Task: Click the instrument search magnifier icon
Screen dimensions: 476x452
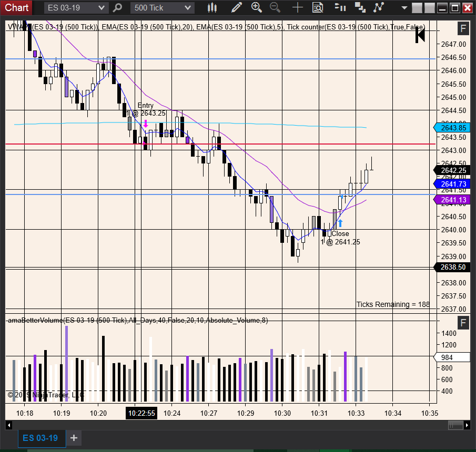Action: click(x=117, y=7)
